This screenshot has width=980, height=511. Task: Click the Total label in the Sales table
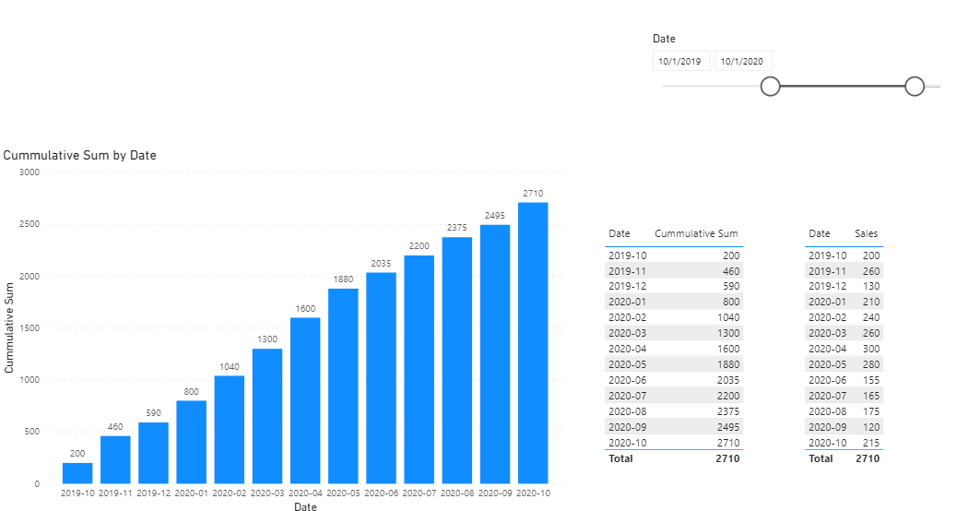[x=821, y=458]
